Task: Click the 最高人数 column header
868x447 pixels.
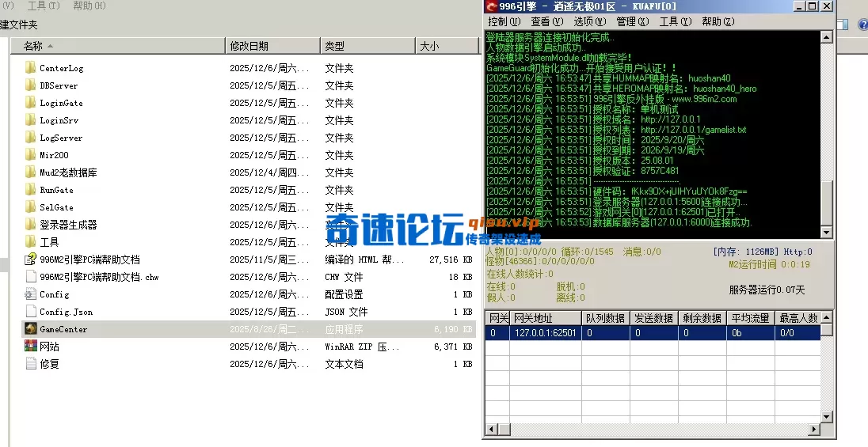Action: pyautogui.click(x=798, y=318)
